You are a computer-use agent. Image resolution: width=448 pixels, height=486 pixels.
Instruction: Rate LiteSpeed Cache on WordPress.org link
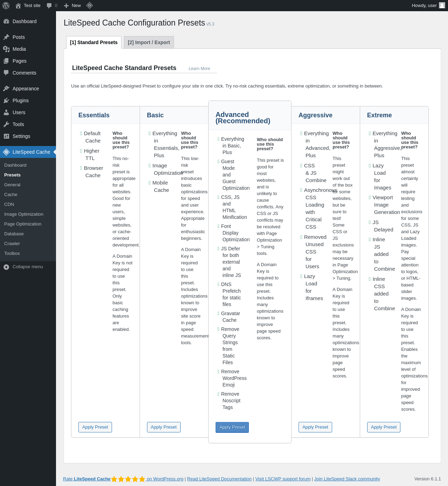click(x=123, y=479)
